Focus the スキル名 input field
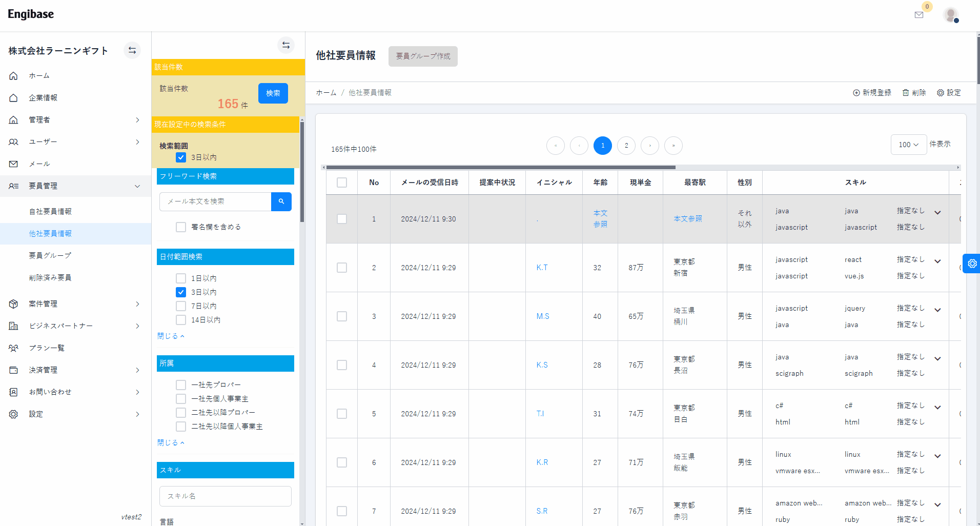The image size is (980, 526). click(226, 496)
